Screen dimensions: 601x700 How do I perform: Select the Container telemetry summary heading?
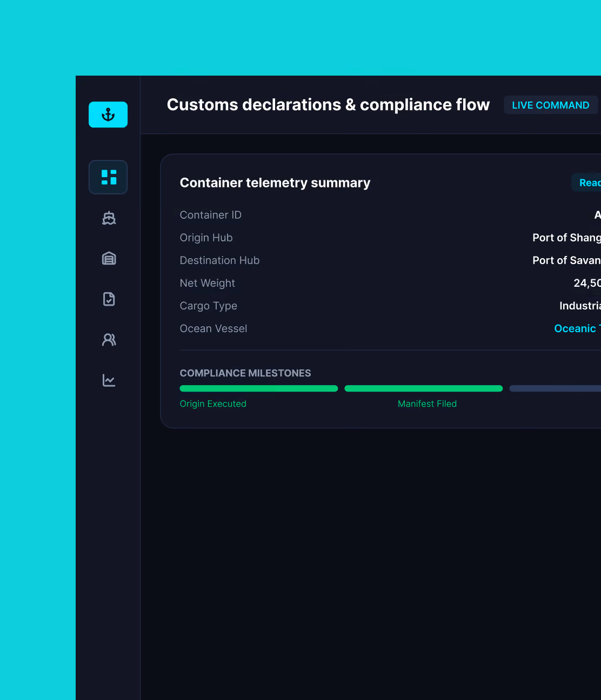[275, 183]
